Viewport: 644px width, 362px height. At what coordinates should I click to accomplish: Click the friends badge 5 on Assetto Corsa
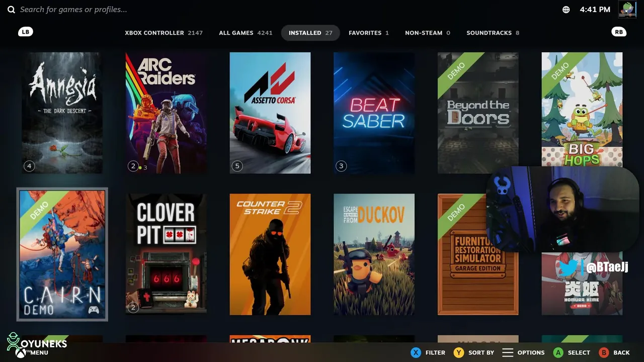[237, 166]
